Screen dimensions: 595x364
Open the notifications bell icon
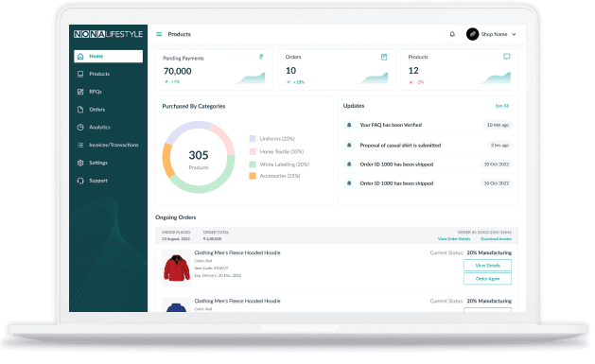coord(452,34)
